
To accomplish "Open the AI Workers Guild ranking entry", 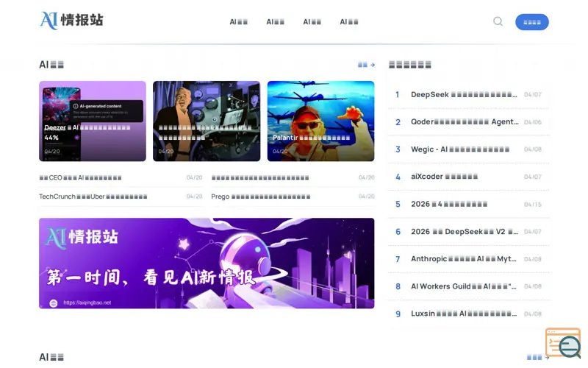I will [x=469, y=286].
